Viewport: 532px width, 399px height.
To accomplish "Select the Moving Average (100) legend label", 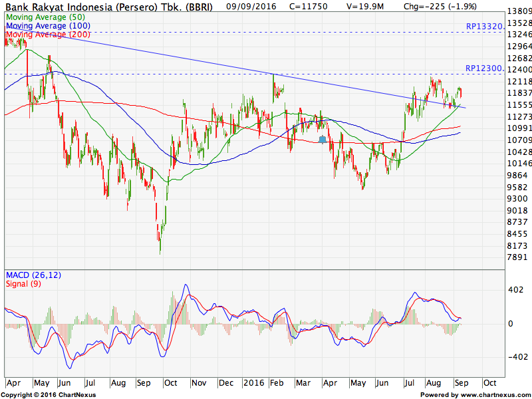I will tap(48, 26).
